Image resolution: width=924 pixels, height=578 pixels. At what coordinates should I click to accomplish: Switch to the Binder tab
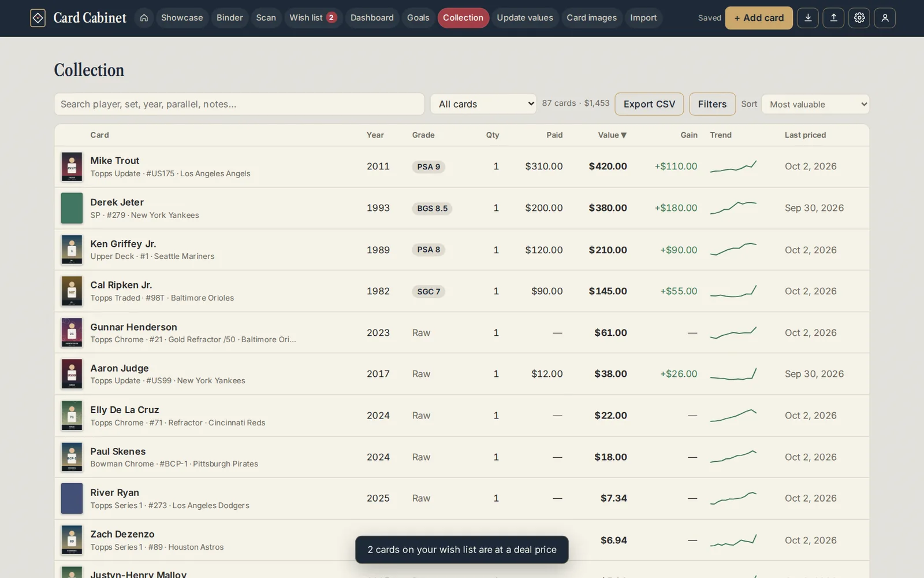(x=230, y=18)
